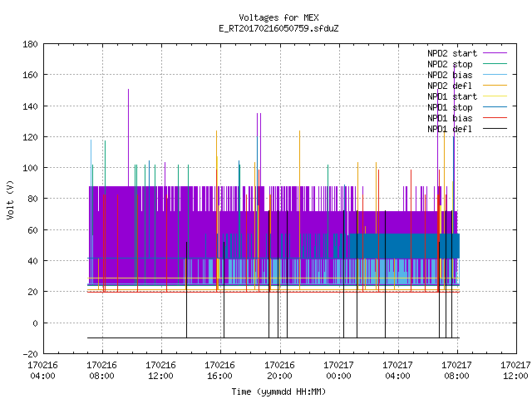Click the 170216 20:00 x-axis tick label
The image size is (532, 399).
279,371
